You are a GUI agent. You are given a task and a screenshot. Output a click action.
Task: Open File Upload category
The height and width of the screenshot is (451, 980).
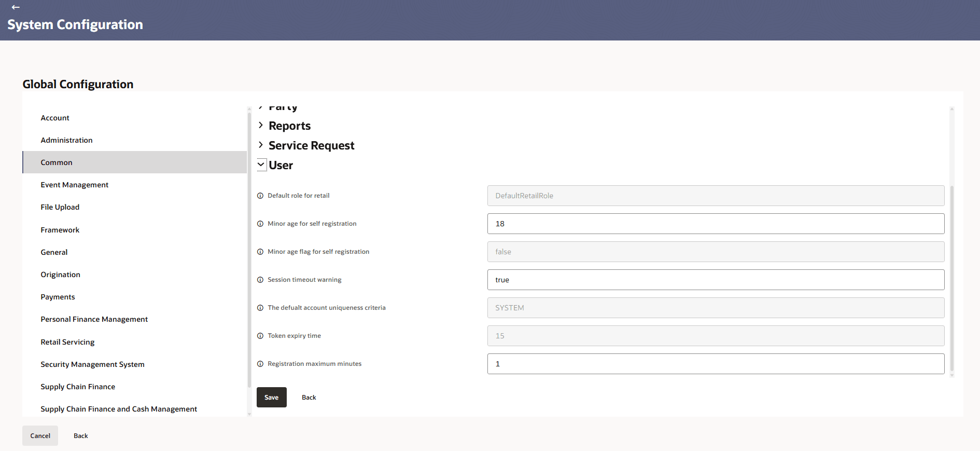coord(135,207)
